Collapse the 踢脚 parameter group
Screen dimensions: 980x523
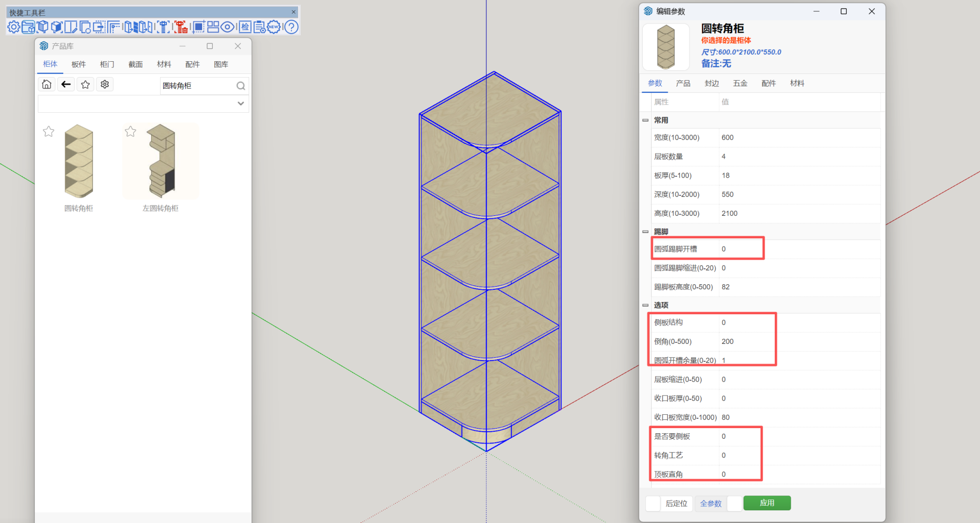coord(646,232)
